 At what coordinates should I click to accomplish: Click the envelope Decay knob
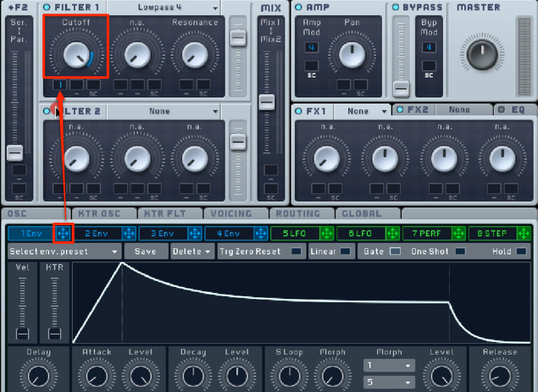[x=193, y=376]
